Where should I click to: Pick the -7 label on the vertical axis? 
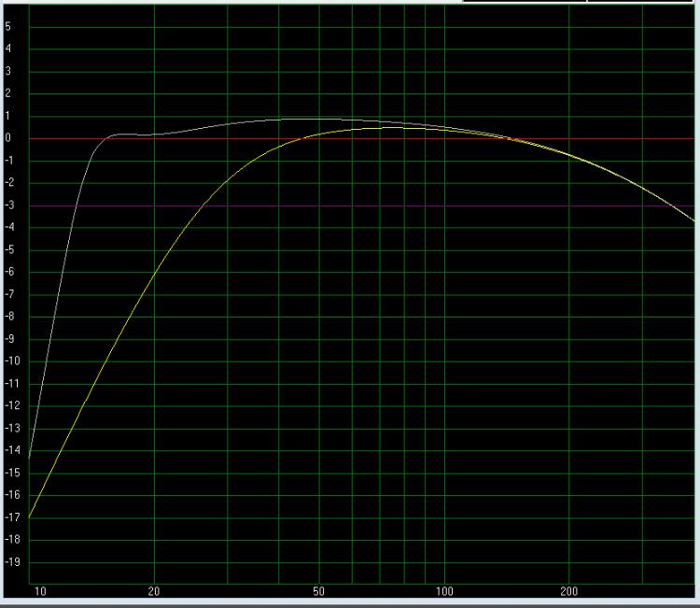(9, 294)
